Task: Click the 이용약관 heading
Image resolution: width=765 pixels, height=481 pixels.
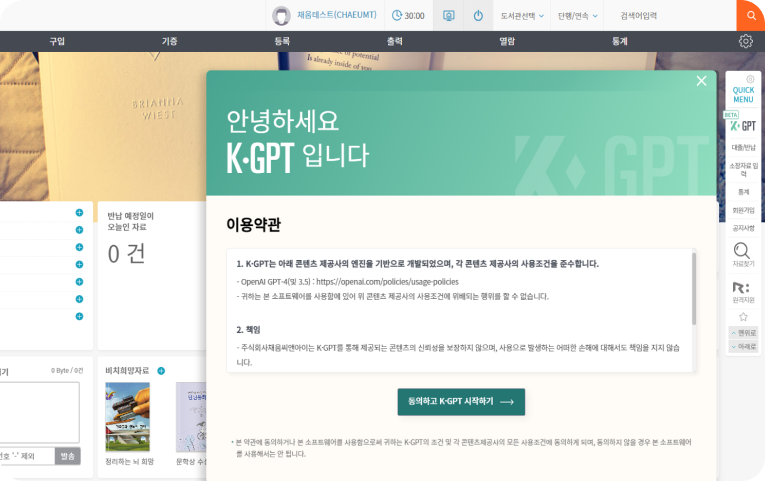Action: point(253,225)
